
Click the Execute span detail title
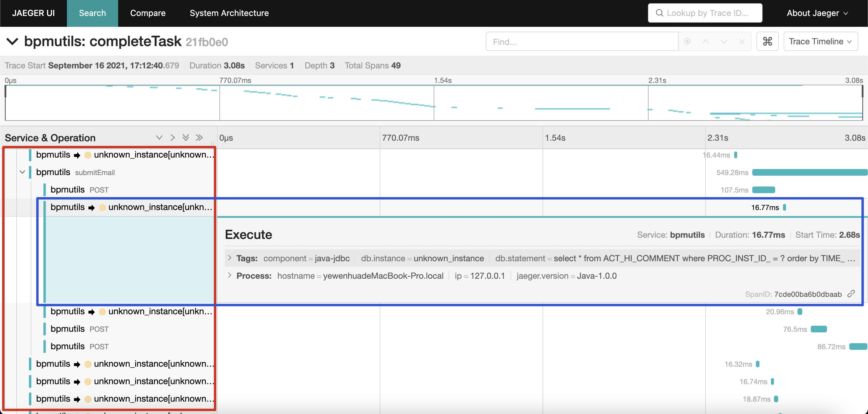click(248, 234)
